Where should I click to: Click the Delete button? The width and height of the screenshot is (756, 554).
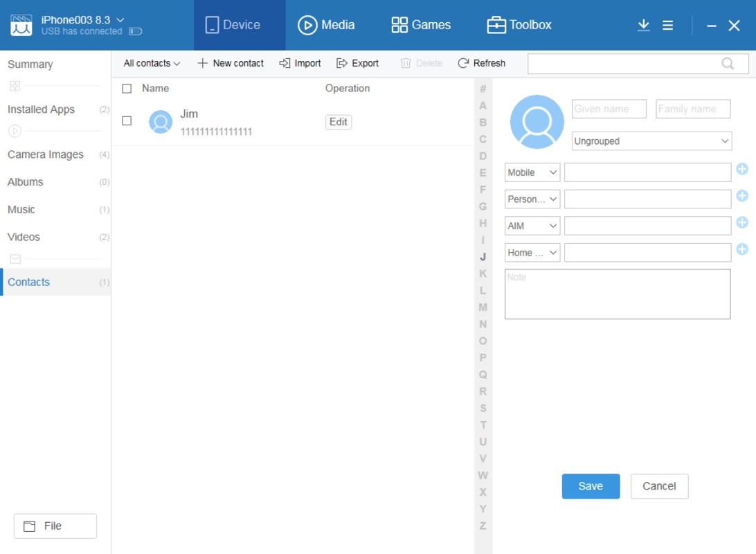[x=422, y=63]
